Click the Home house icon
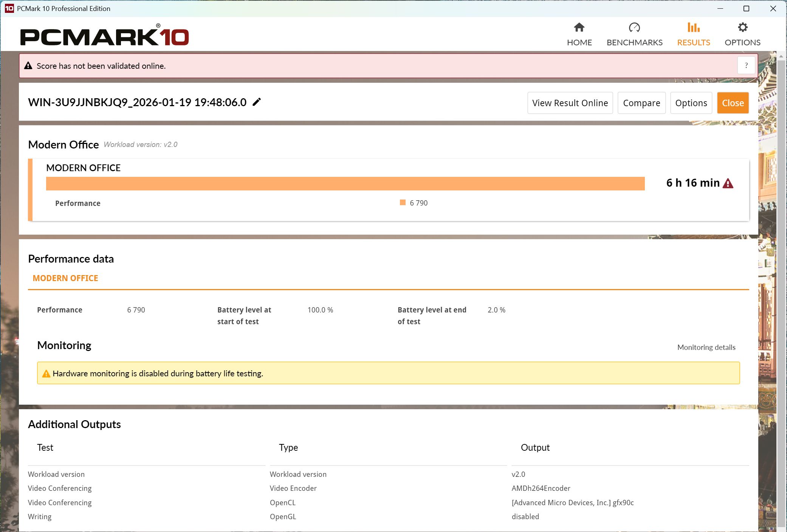 [579, 27]
